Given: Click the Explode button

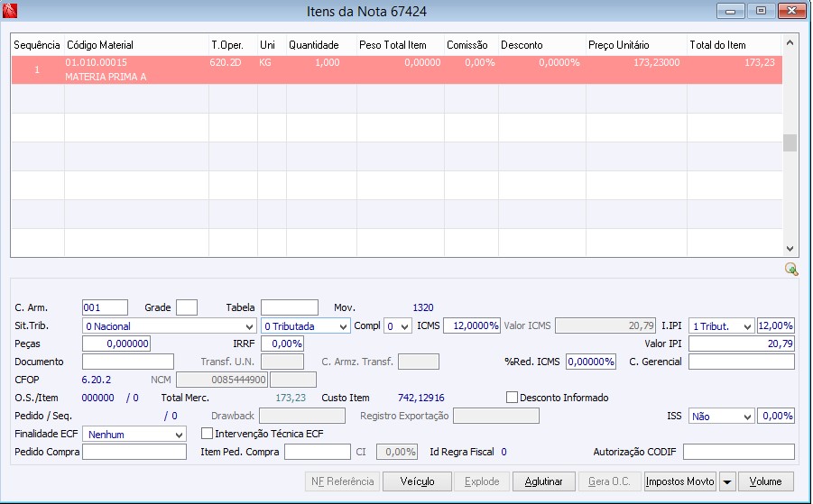Looking at the screenshot, I should pos(482,481).
